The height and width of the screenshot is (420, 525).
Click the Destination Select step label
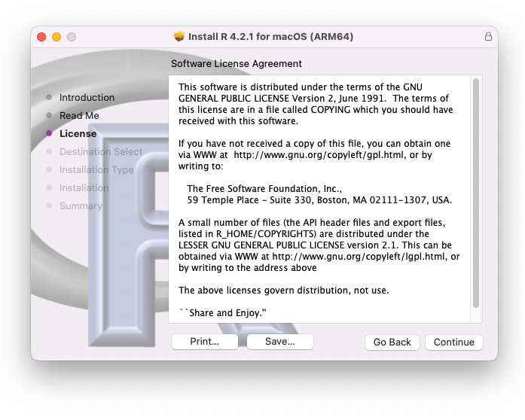tap(100, 152)
